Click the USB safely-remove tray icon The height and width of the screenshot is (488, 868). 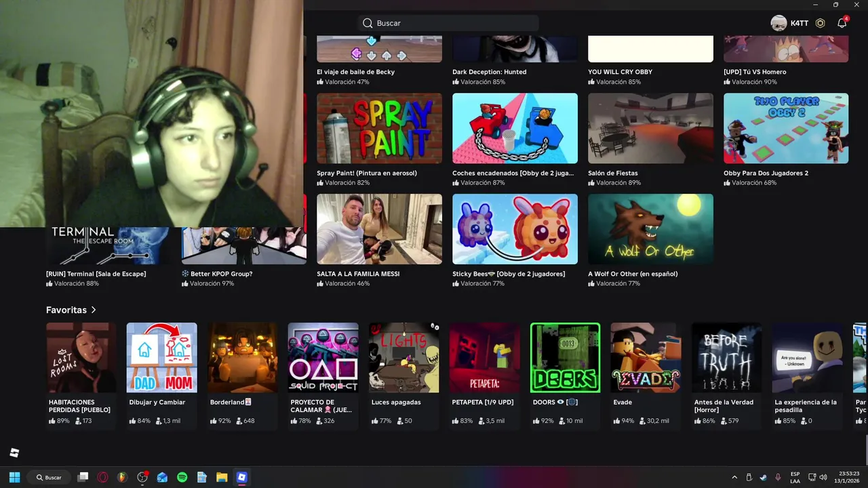(x=749, y=477)
